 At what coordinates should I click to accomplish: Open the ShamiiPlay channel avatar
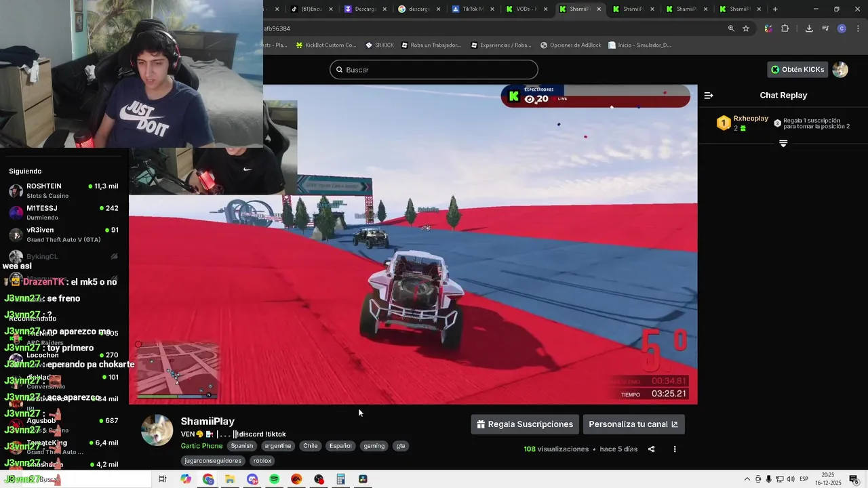[x=157, y=430]
